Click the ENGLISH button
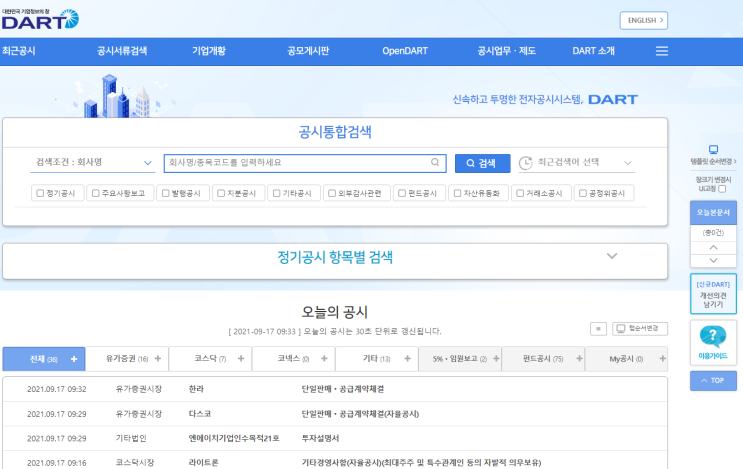This screenshot has height=469, width=743. [x=643, y=20]
